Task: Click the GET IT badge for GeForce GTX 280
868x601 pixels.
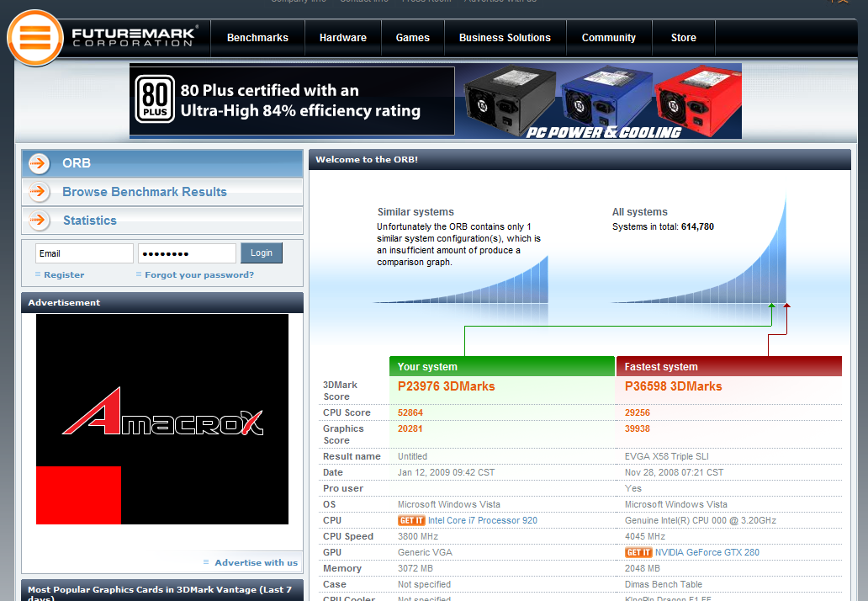Action: point(638,552)
